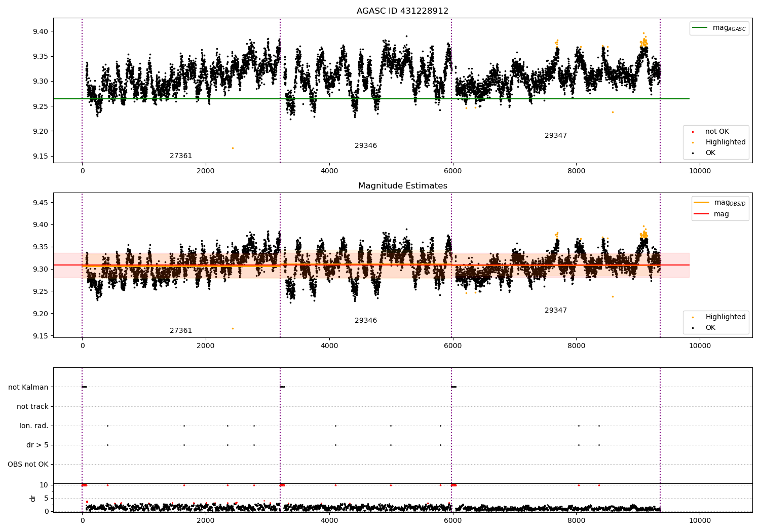Click the 'not track' row label
Image resolution: width=760 pixels, height=532 pixels.
(32, 406)
